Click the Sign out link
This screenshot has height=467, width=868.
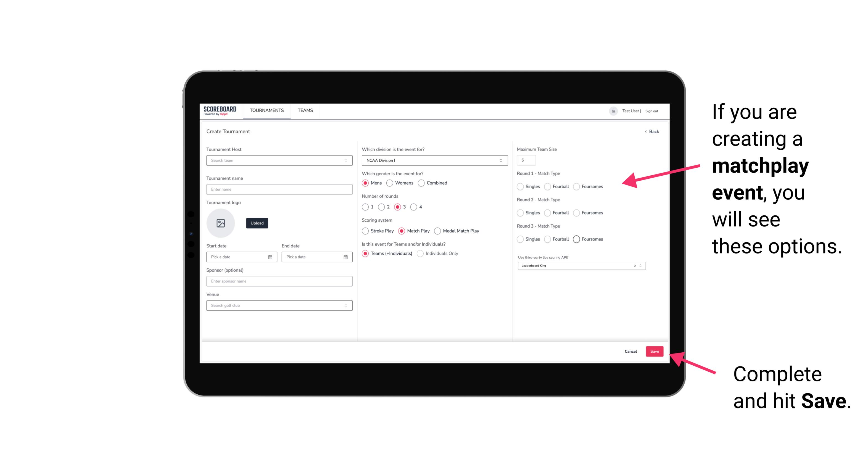click(652, 111)
